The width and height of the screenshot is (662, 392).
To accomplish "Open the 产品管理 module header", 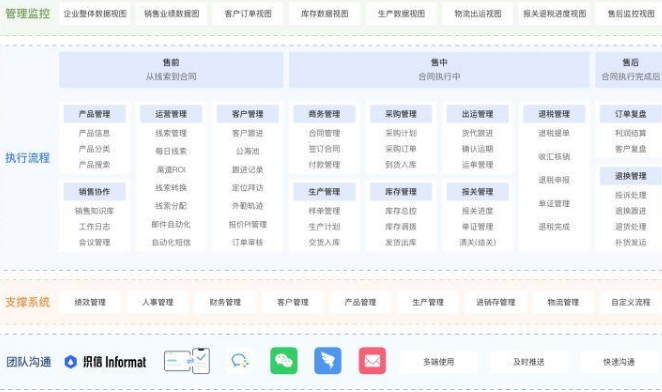I will coord(95,114).
